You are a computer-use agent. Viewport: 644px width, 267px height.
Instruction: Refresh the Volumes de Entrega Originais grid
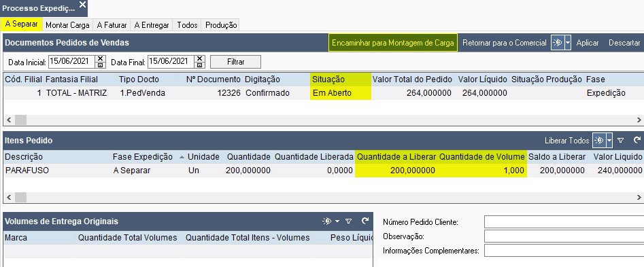coord(365,221)
